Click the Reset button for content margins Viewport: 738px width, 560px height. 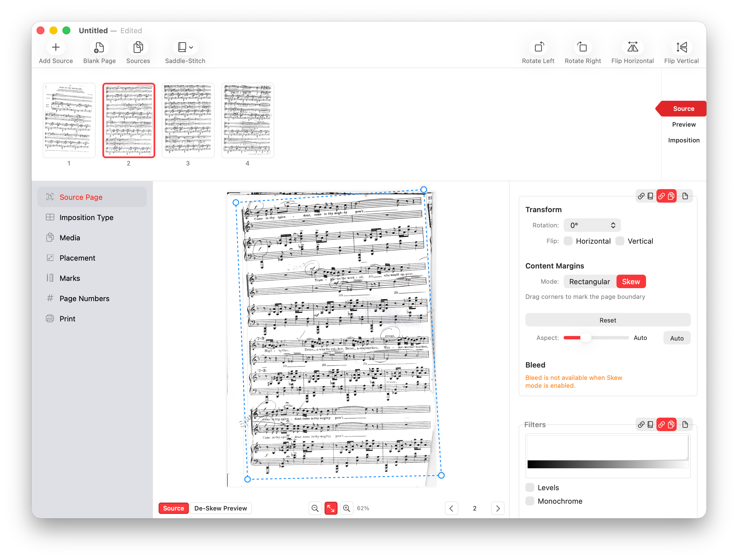click(x=607, y=320)
